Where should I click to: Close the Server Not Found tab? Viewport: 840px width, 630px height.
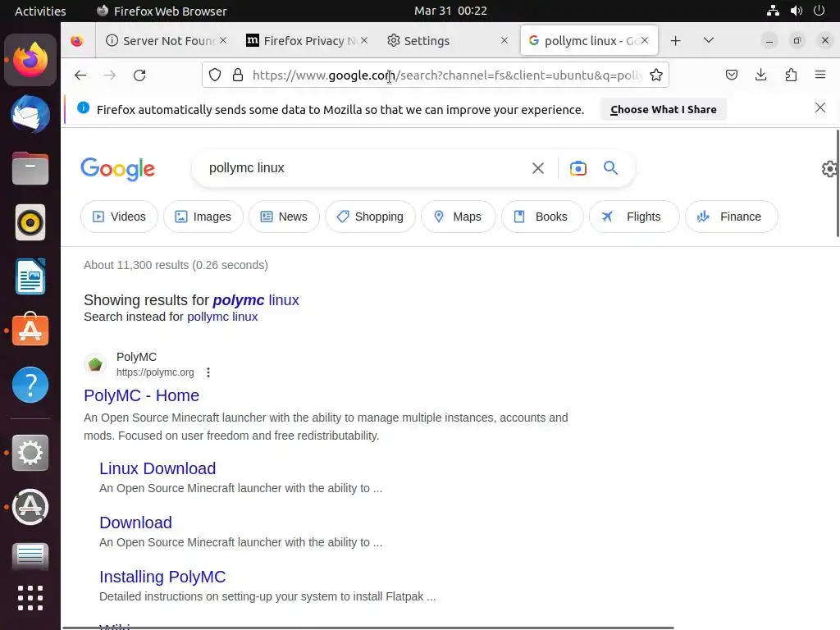pos(223,40)
